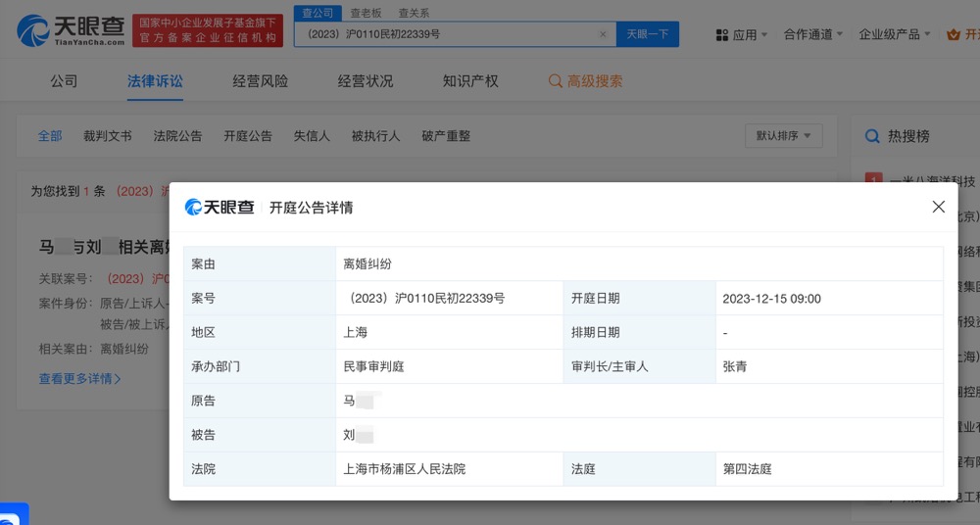Image resolution: width=980 pixels, height=525 pixels.
Task: Select the 全部 filter
Action: 50,136
